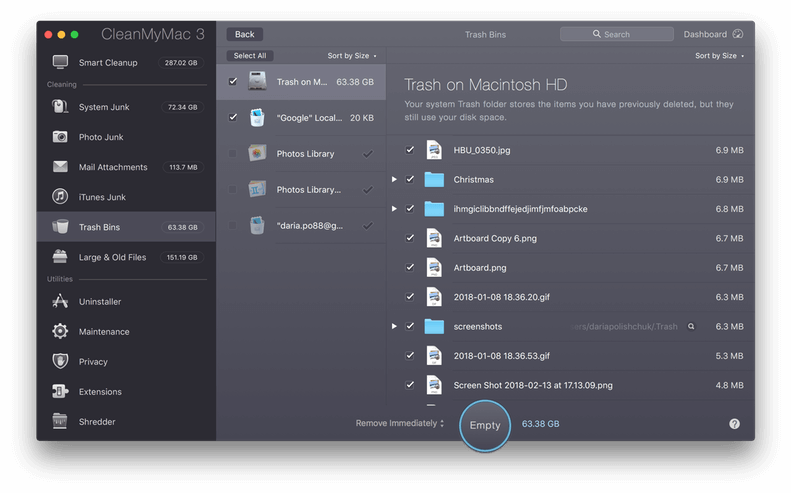Uncheck HBU_0350.jpg checkbox
Viewport: 791px width, 493px height.
tap(410, 150)
